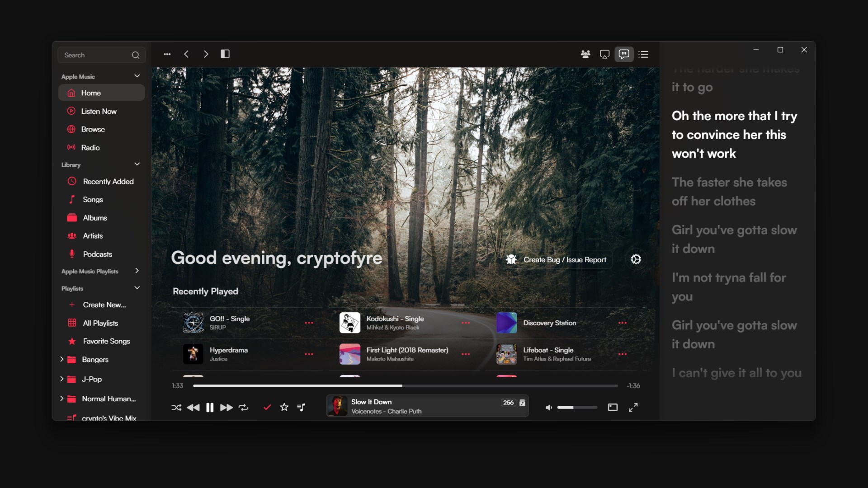Expand the Bangers playlist folder
Viewport: 868px width, 488px height.
click(x=62, y=360)
